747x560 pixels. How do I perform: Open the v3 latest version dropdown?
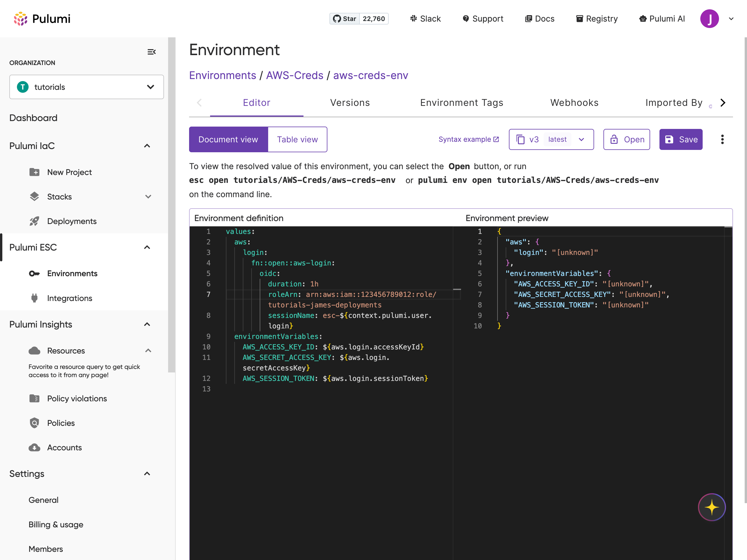click(551, 139)
